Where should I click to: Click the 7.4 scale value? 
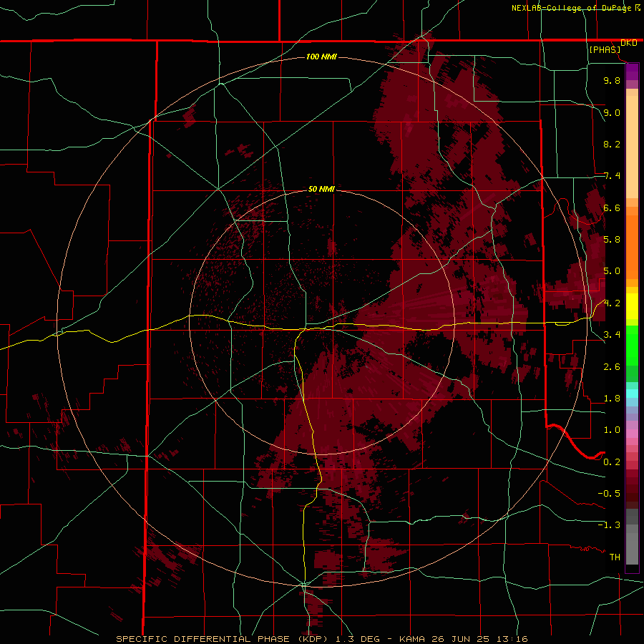[612, 176]
